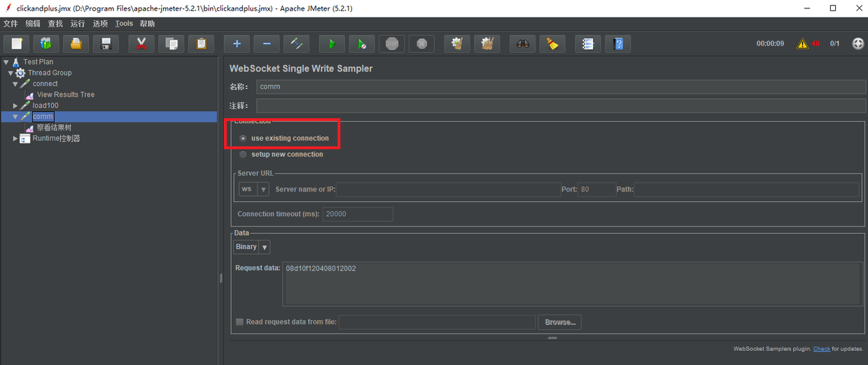Copy the selected element
This screenshot has height=365, width=868.
(x=171, y=43)
